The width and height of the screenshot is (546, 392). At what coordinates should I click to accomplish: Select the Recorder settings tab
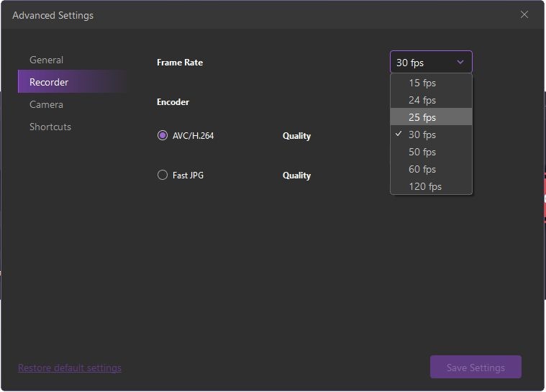coord(49,82)
